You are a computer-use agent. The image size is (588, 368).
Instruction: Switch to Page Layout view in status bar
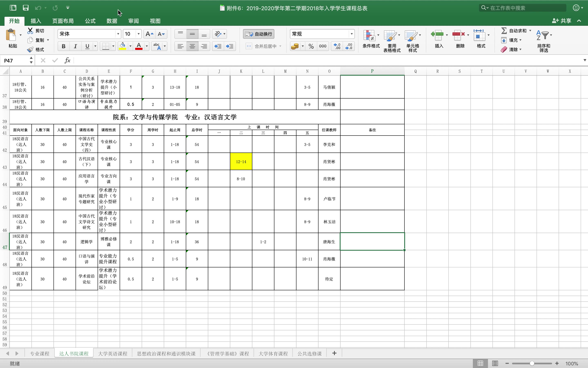click(x=495, y=363)
